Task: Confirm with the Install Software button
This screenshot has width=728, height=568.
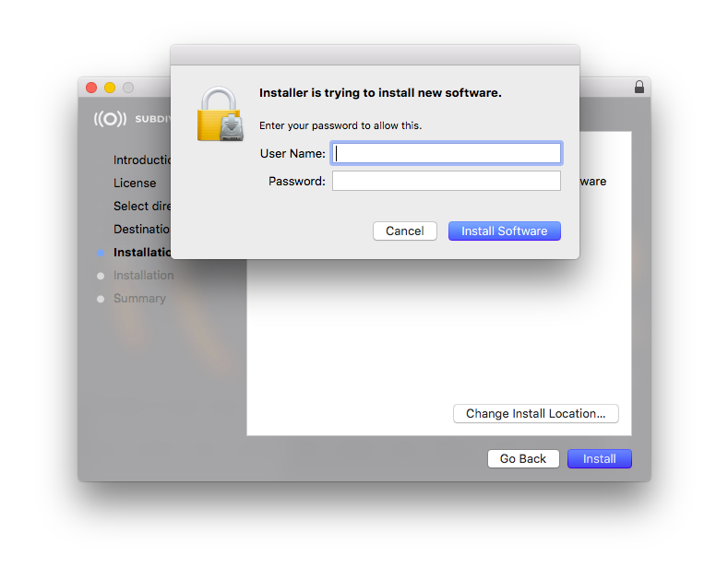Action: [504, 231]
